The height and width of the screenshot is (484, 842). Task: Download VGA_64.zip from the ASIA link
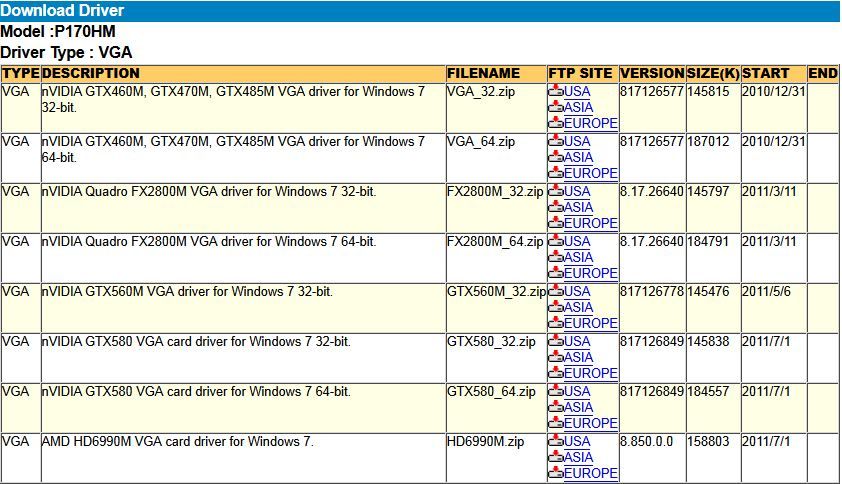point(578,157)
